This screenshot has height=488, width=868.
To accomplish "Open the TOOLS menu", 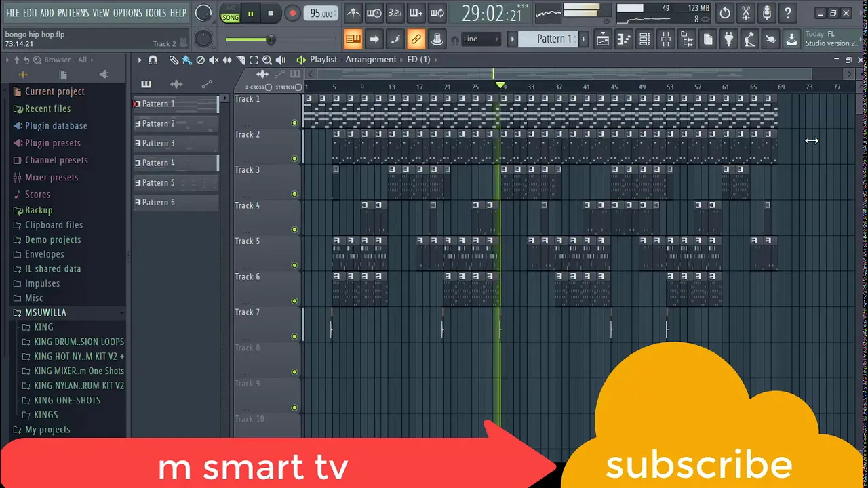I will [155, 13].
